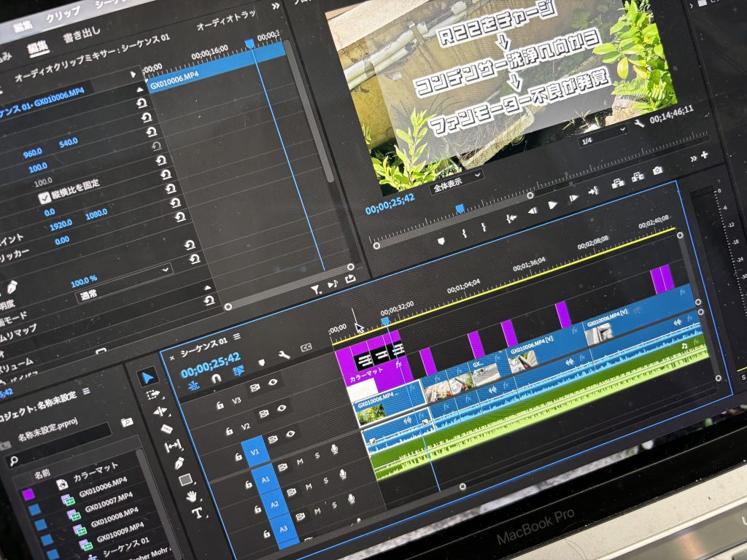
Task: Open timeline display settings wrench icon
Action: pos(285,355)
